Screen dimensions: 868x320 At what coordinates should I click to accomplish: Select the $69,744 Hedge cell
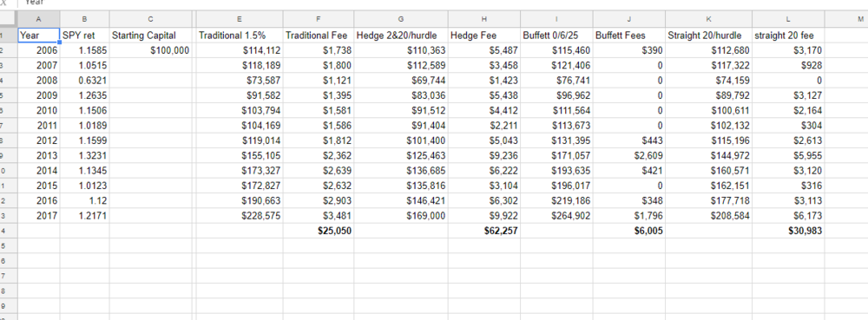click(x=401, y=81)
